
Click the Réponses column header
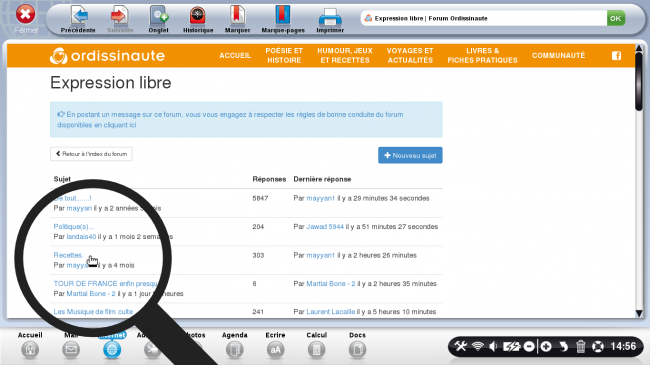pyautogui.click(x=269, y=179)
